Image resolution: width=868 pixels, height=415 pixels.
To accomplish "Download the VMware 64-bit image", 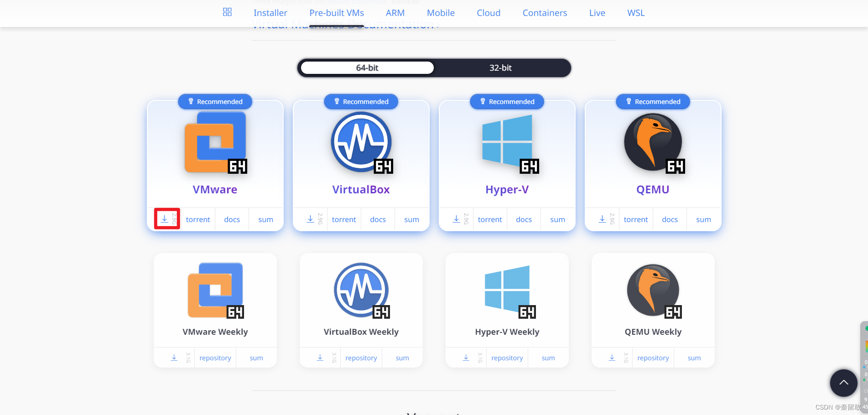I will point(165,219).
